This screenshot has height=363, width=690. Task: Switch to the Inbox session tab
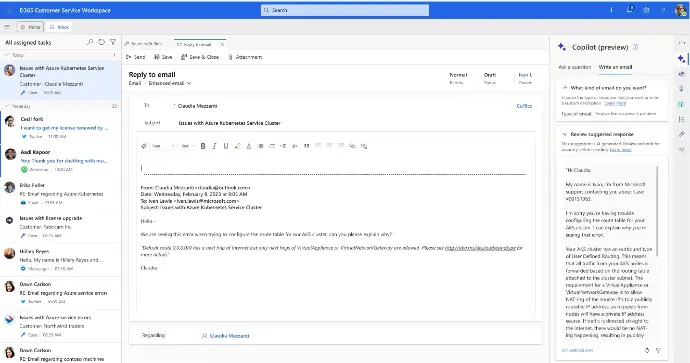click(59, 27)
